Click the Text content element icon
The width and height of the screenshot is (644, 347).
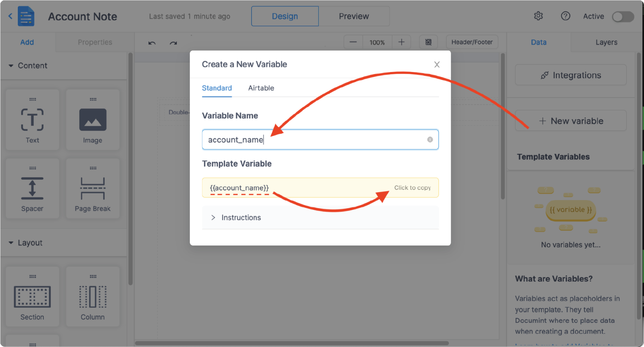click(x=32, y=120)
